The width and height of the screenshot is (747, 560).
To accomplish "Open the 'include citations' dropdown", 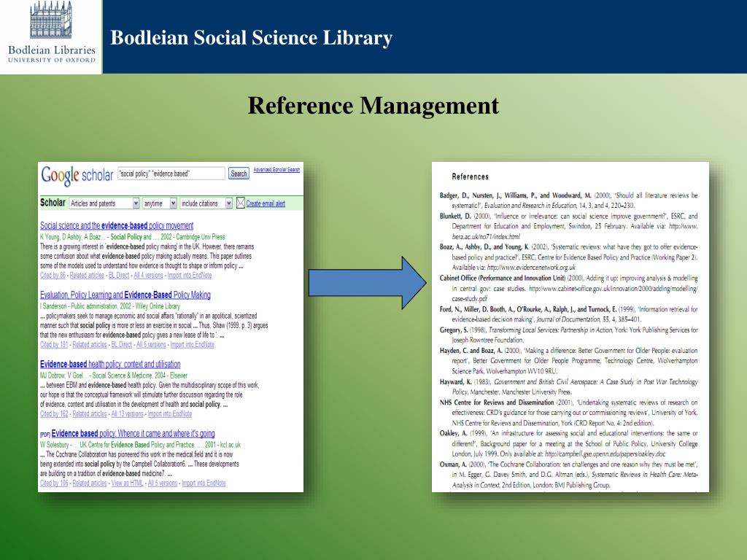I will point(206,203).
